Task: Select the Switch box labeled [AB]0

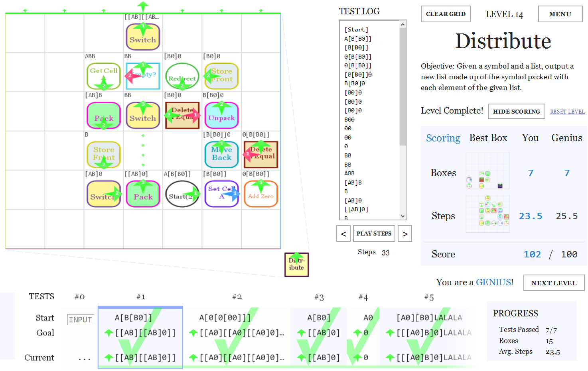Action: click(x=104, y=194)
